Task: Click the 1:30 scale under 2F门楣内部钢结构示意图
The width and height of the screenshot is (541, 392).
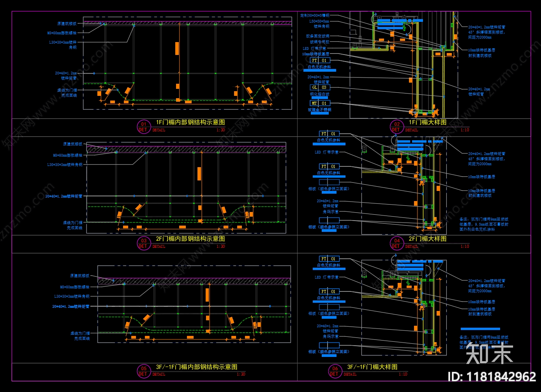Action: 221,247
